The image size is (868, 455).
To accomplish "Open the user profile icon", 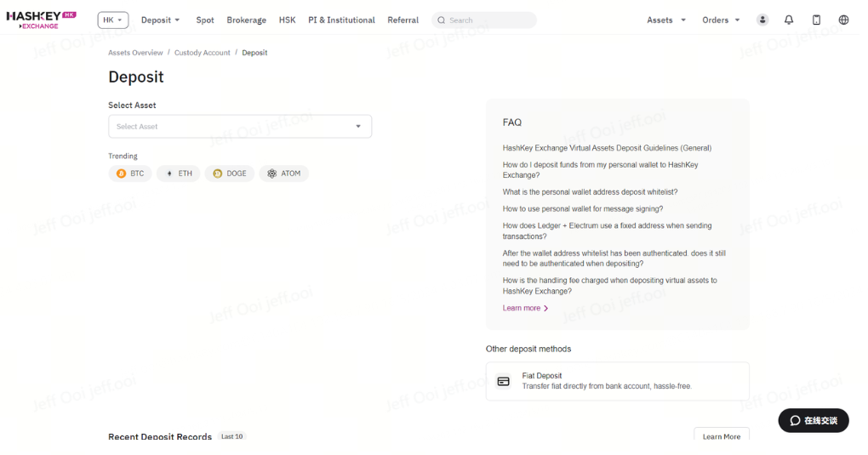I will pos(762,20).
